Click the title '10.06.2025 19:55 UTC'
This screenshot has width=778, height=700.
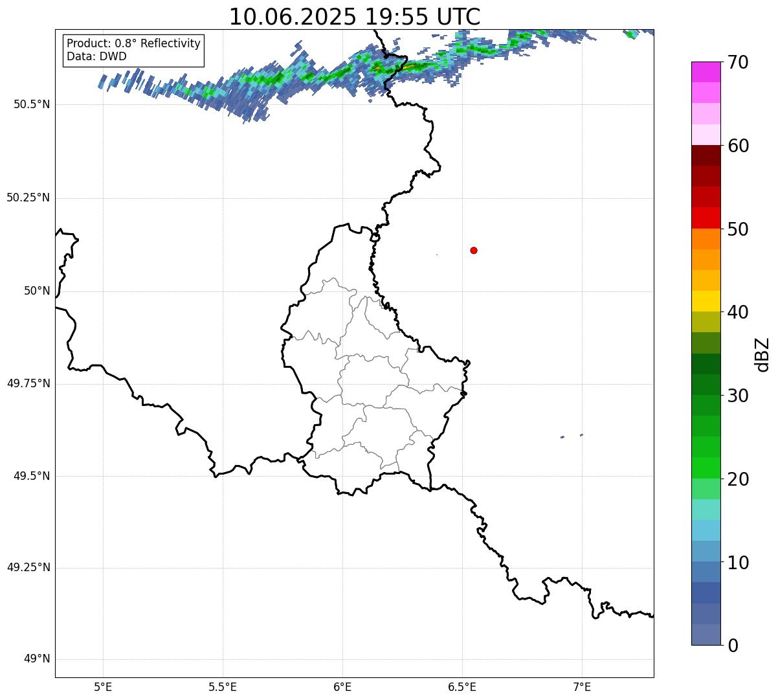[355, 17]
